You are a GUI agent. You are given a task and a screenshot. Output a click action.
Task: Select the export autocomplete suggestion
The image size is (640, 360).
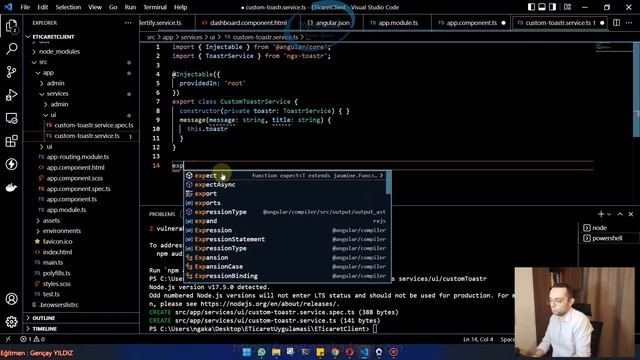pyautogui.click(x=285, y=193)
